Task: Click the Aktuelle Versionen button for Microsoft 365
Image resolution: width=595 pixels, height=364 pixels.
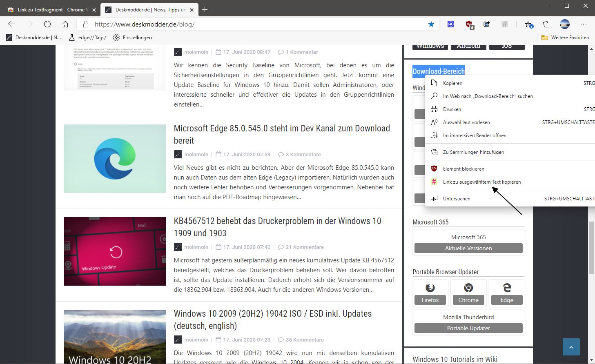Action: [x=468, y=248]
